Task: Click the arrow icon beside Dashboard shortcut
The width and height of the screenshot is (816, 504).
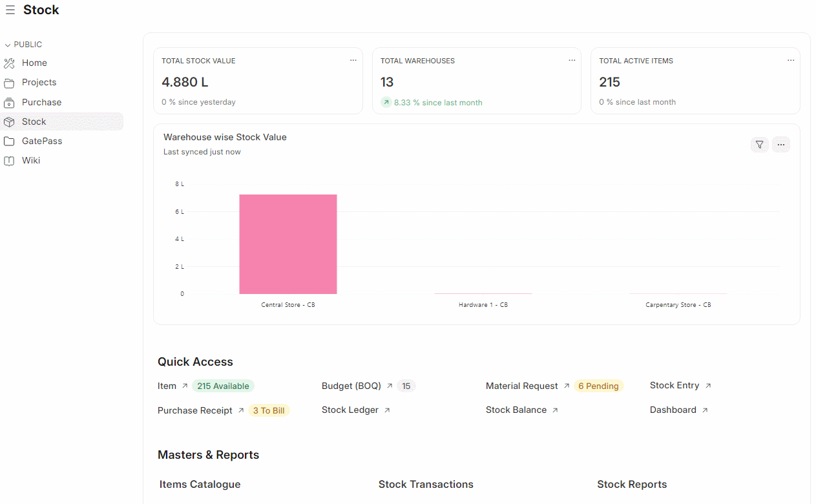Action: (x=705, y=410)
